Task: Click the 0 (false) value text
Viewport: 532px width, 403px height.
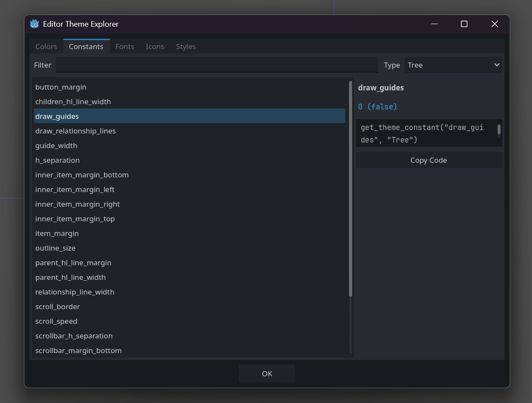Action: coord(377,106)
